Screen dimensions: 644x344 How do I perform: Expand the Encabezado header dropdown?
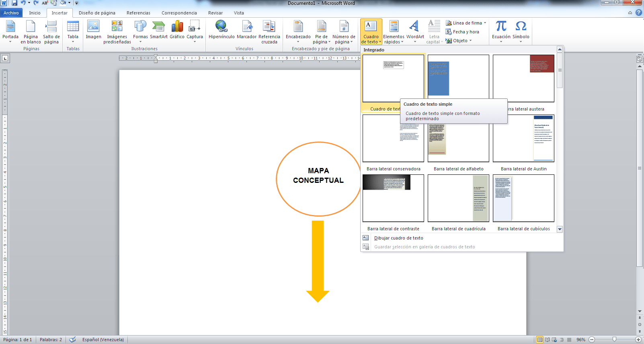tap(298, 32)
